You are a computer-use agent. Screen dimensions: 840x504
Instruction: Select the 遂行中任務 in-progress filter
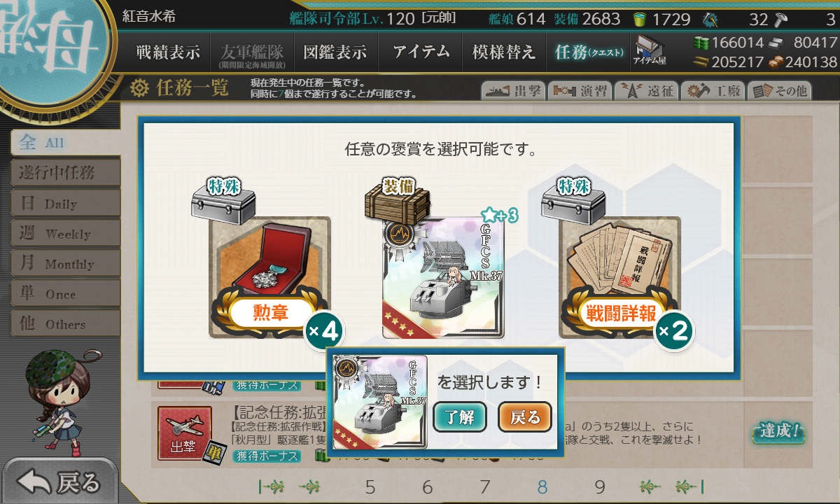click(65, 173)
